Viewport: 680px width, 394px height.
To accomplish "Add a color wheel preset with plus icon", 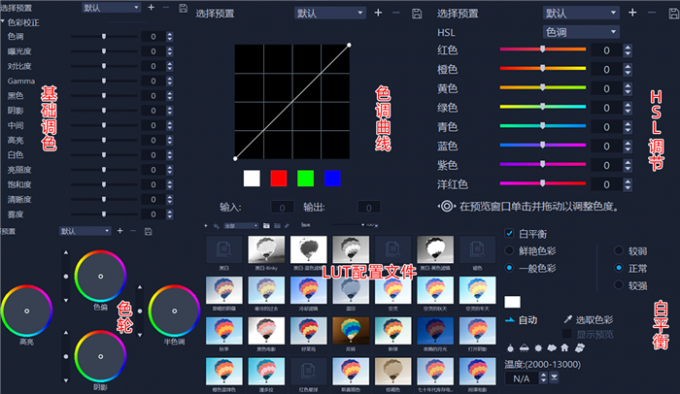I will pos(120,231).
